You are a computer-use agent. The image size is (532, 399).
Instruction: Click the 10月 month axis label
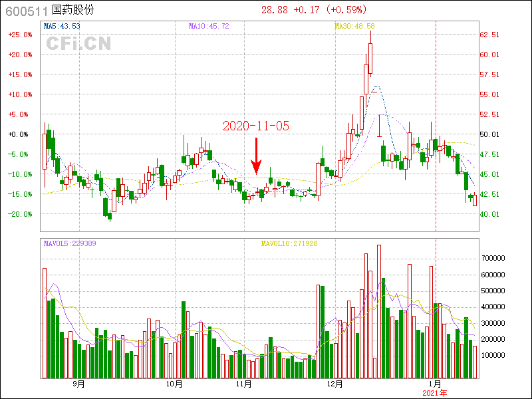(174, 384)
